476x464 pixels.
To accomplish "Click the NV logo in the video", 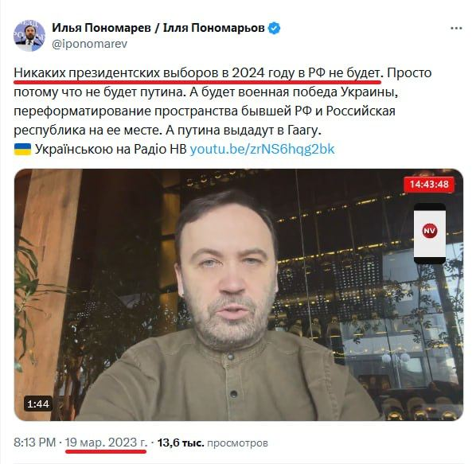I will coord(429,231).
